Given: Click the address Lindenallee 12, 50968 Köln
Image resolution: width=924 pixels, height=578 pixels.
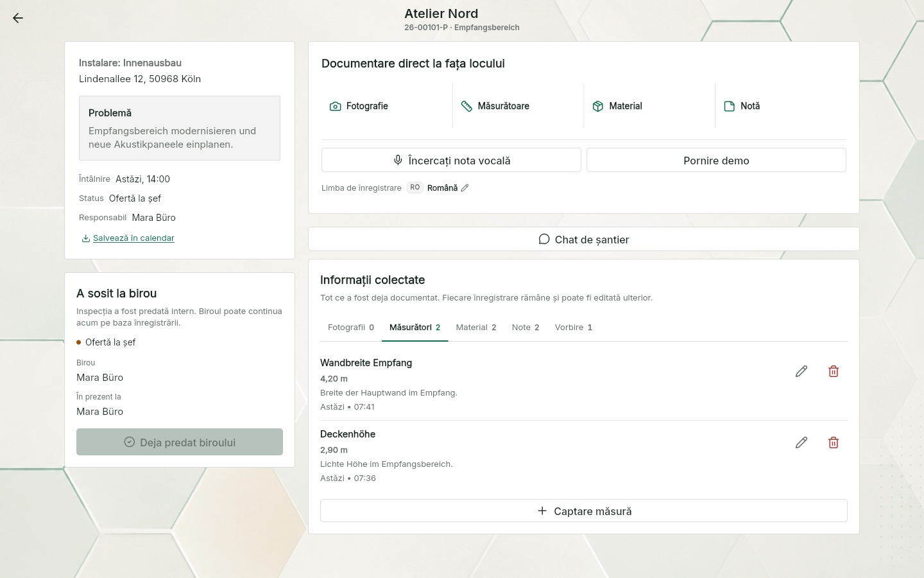Looking at the screenshot, I should point(140,79).
